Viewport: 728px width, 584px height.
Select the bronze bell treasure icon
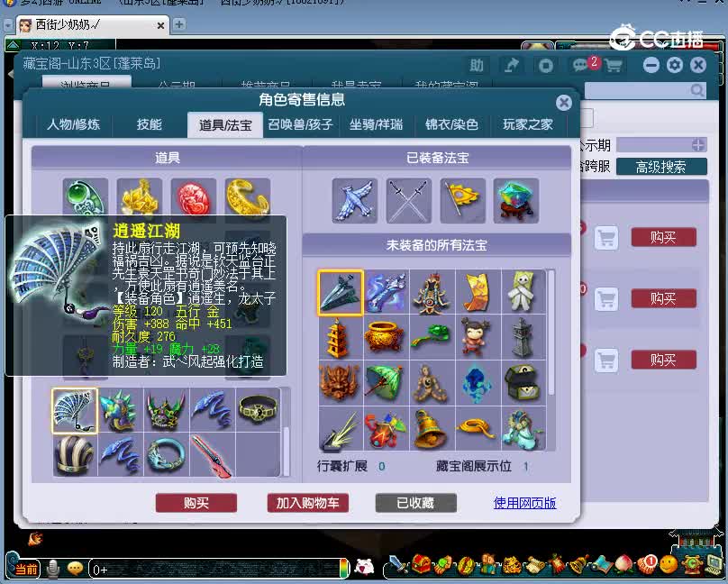[x=432, y=428]
